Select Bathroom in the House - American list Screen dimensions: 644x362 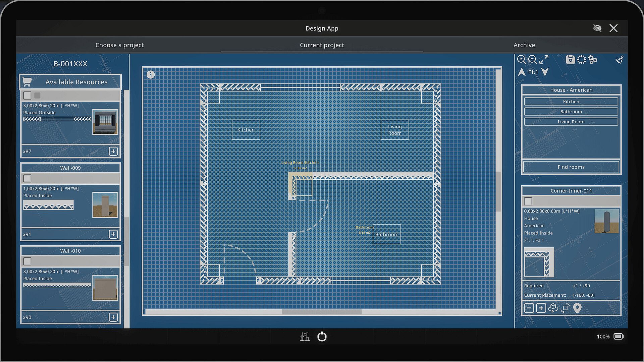(x=571, y=112)
